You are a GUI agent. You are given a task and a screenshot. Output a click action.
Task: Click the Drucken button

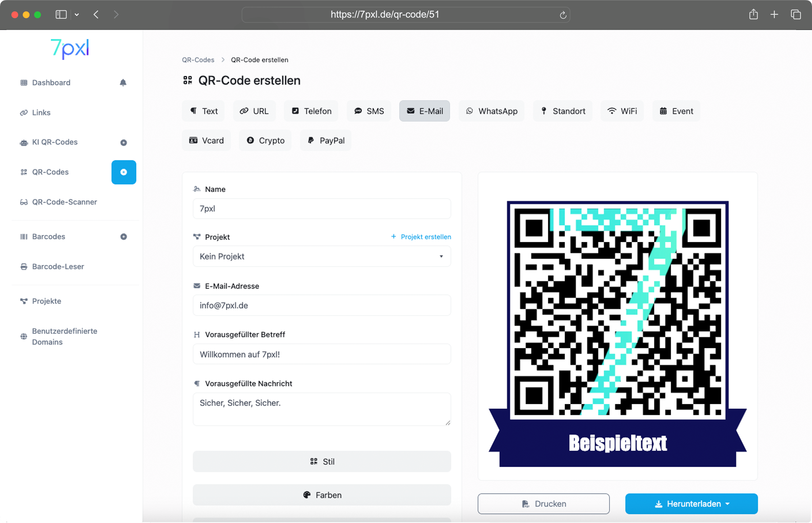543,504
